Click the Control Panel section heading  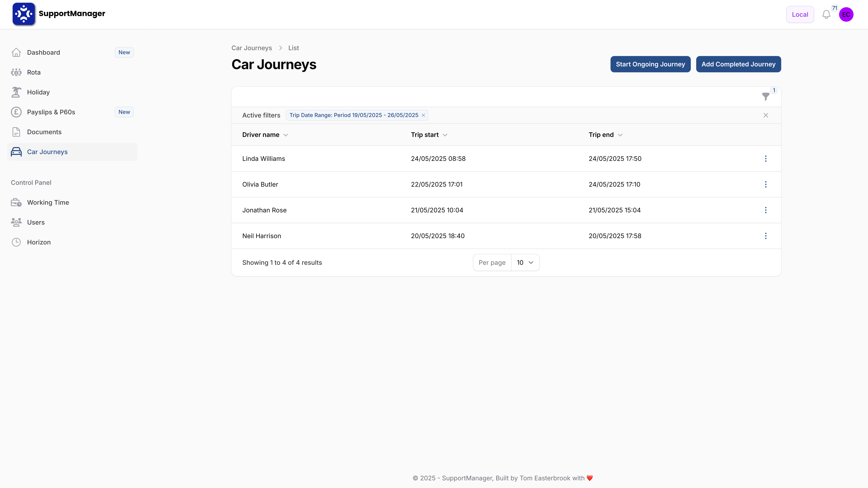pos(31,183)
